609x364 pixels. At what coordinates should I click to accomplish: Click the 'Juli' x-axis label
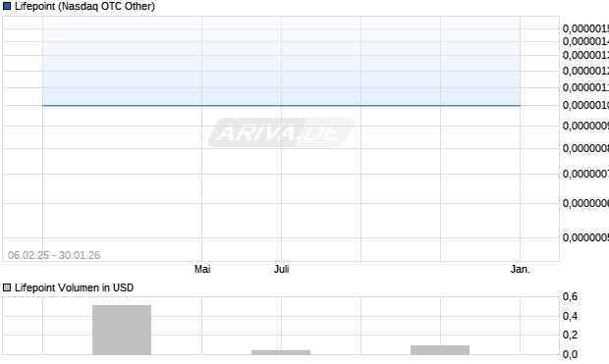click(x=282, y=269)
